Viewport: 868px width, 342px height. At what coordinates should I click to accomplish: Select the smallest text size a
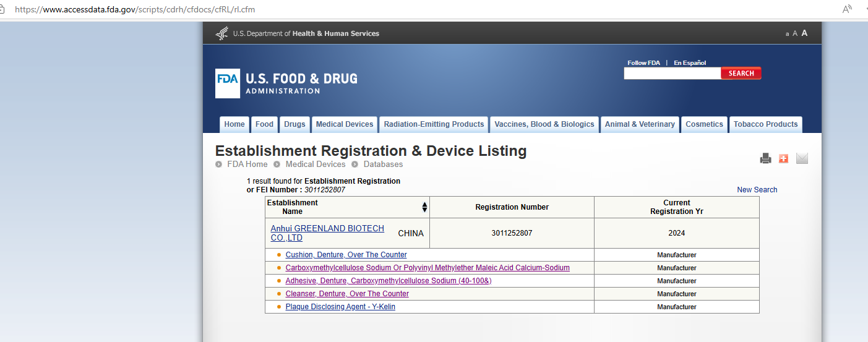coord(787,34)
